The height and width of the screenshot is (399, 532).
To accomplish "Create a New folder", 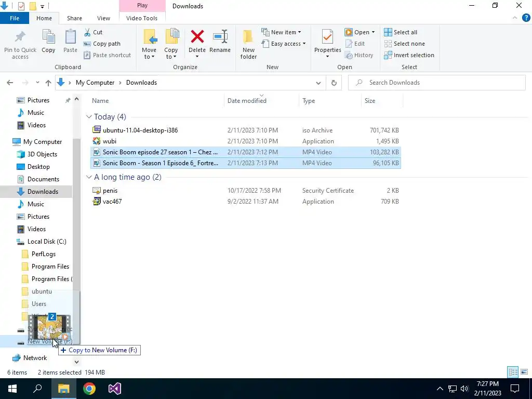I will (x=248, y=44).
